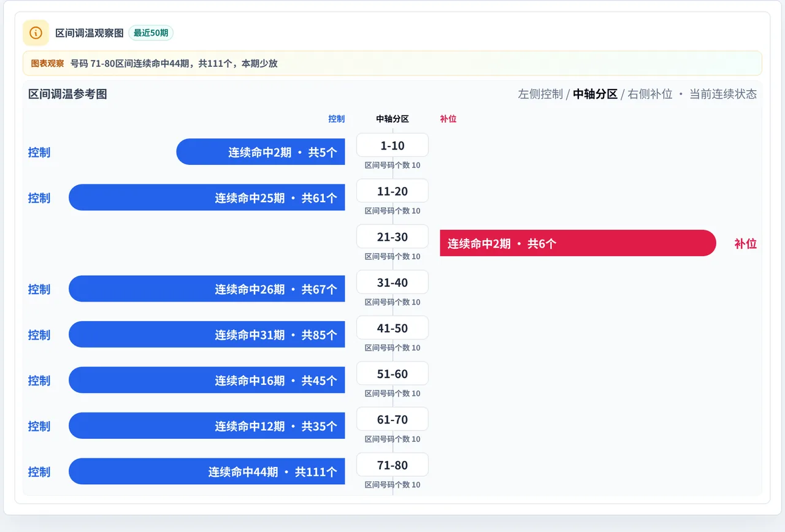
Task: Click the blue bar 连续命中26期 · 共67个
Action: click(x=207, y=289)
